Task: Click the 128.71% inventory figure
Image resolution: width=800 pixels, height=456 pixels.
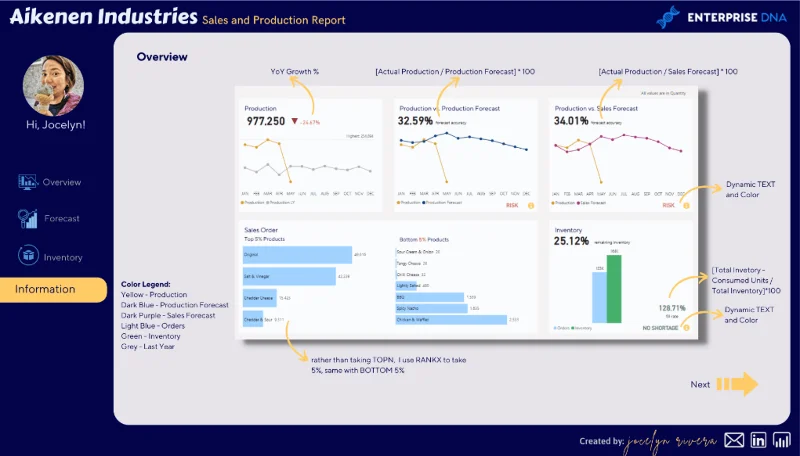Action: (672, 308)
